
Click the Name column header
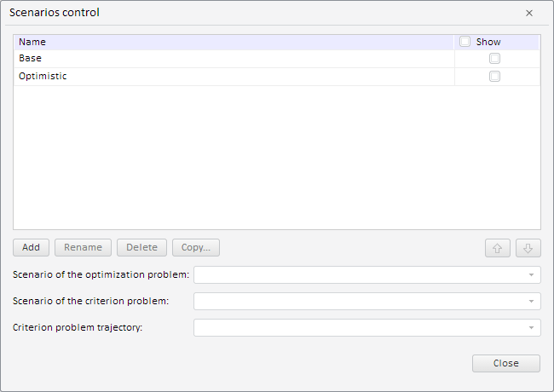pyautogui.click(x=230, y=41)
